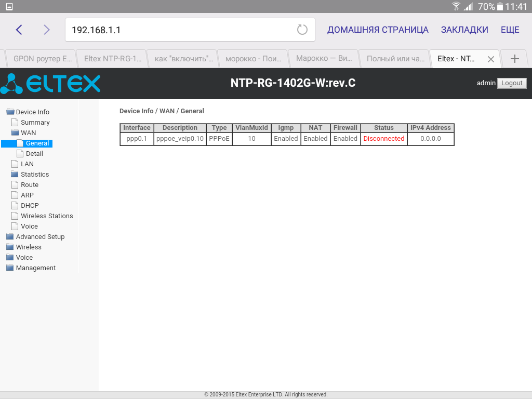Image resolution: width=532 pixels, height=399 pixels.
Task: Switch to the морокко - Пои... tab
Action: click(253, 59)
